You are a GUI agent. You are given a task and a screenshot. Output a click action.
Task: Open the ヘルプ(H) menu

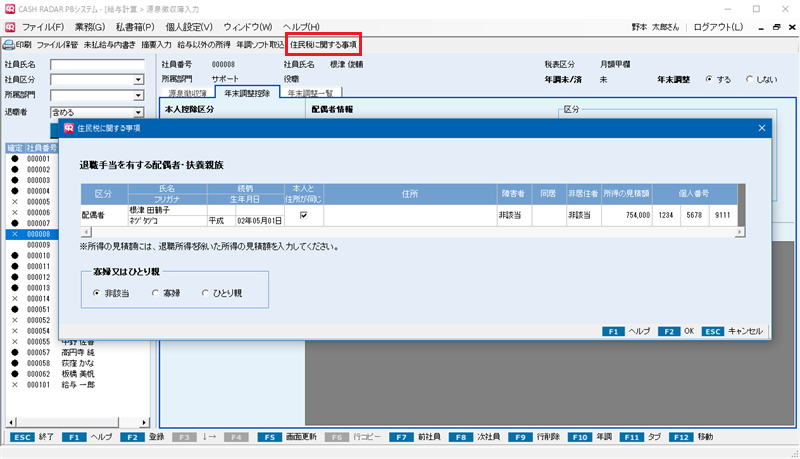[301, 27]
